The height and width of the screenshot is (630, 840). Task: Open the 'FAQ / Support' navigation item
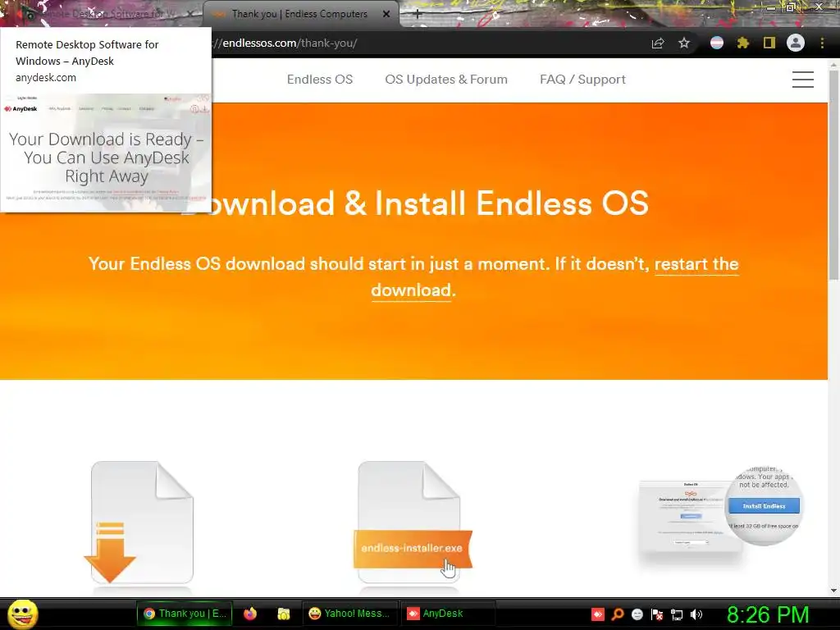pos(583,80)
